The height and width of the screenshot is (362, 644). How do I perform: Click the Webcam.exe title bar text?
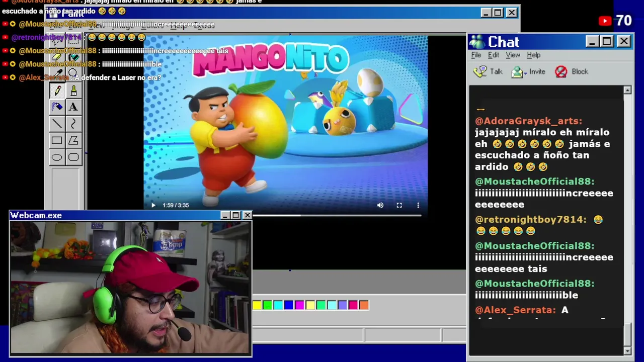[36, 215]
